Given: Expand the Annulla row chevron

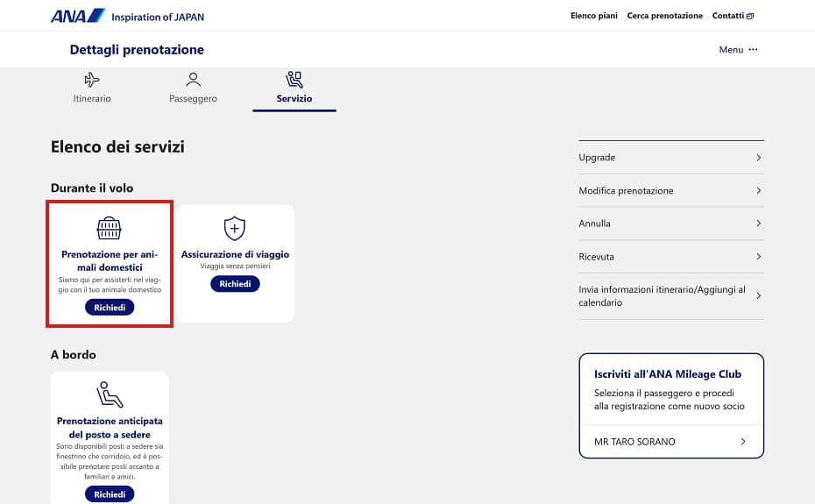Looking at the screenshot, I should pos(758,224).
